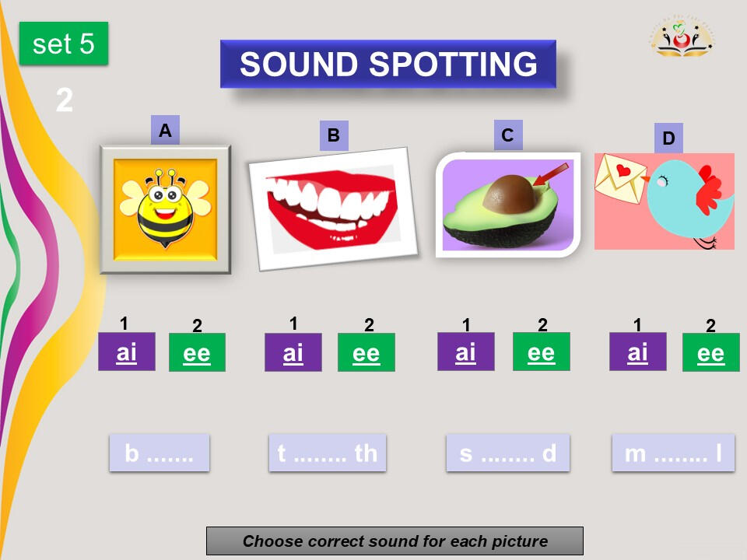This screenshot has width=747, height=560.
Task: Select 'ai' under the teeth picture
Action: (x=293, y=352)
